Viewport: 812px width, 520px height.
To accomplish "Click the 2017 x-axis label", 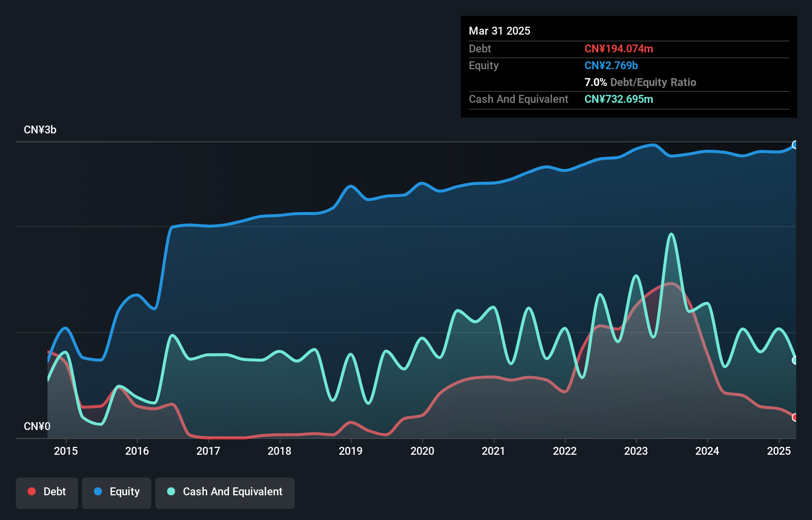I will 208,451.
